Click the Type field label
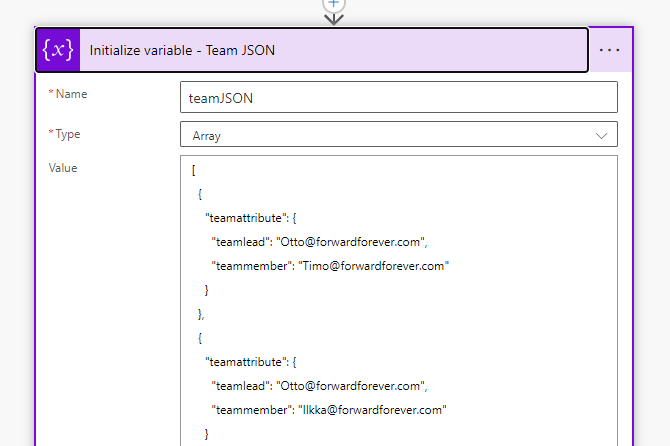 click(68, 133)
